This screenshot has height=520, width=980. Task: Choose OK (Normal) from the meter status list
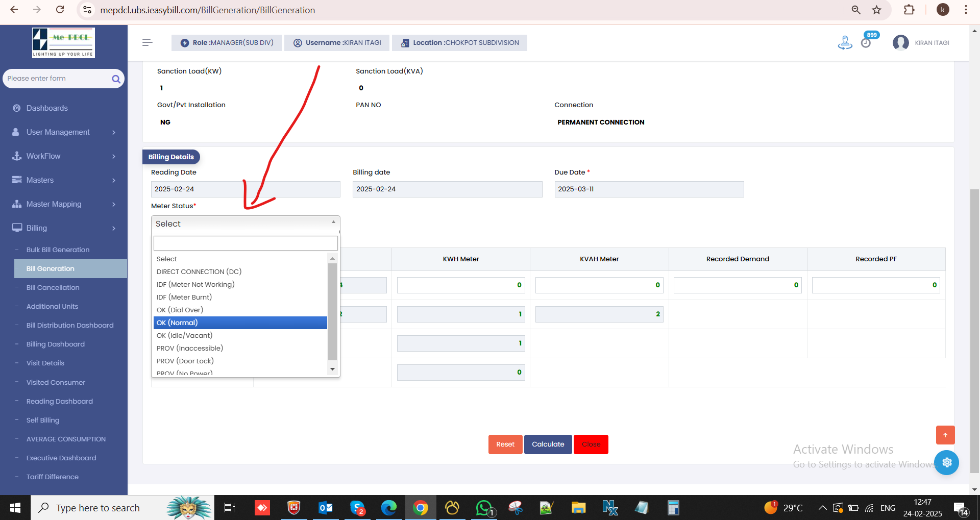[240, 323]
